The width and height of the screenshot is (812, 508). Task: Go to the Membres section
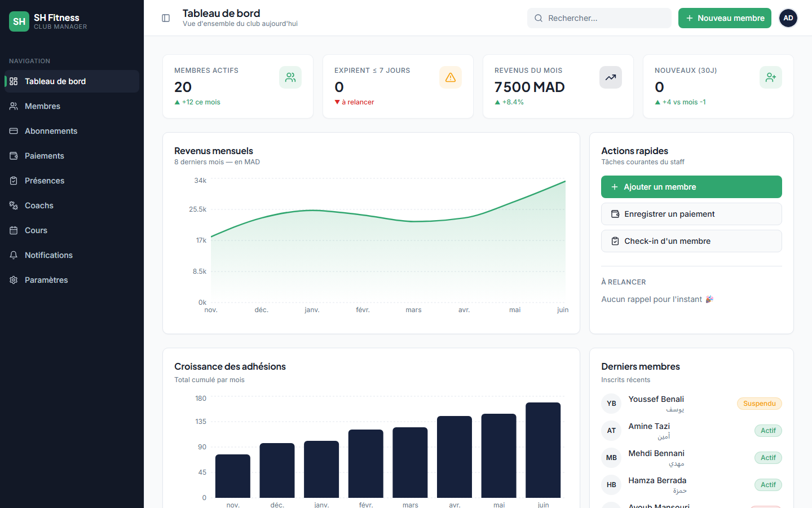click(x=72, y=106)
